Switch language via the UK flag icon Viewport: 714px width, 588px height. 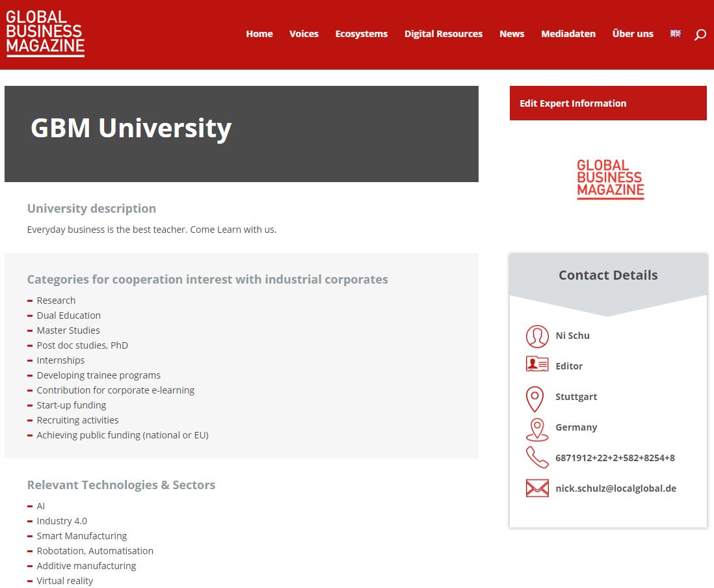675,34
